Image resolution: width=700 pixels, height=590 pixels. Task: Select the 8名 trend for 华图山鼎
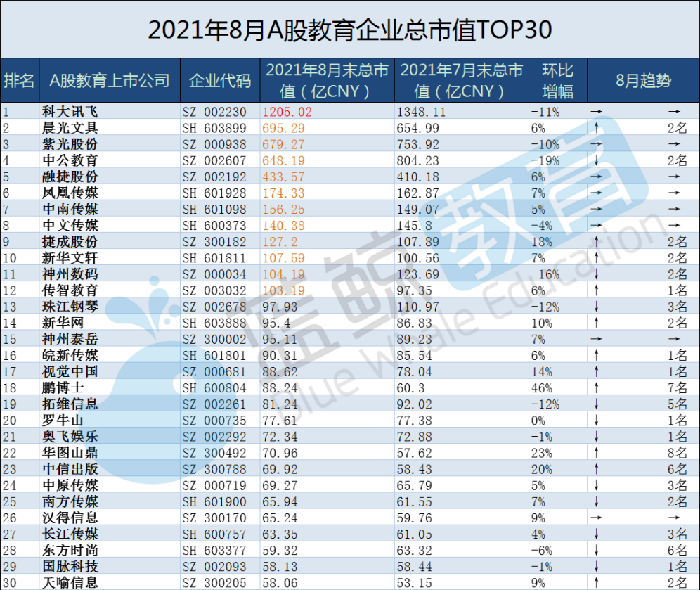tap(678, 453)
